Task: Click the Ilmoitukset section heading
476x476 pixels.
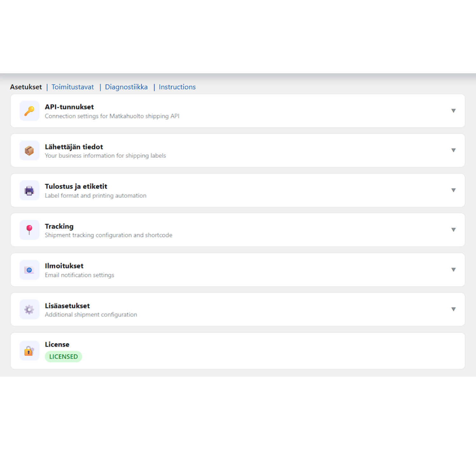Action: pyautogui.click(x=64, y=266)
